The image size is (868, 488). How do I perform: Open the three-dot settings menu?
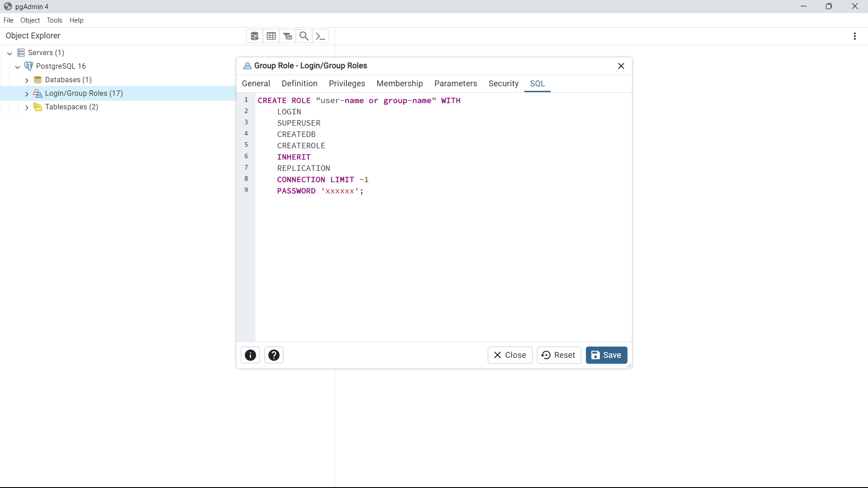(855, 36)
